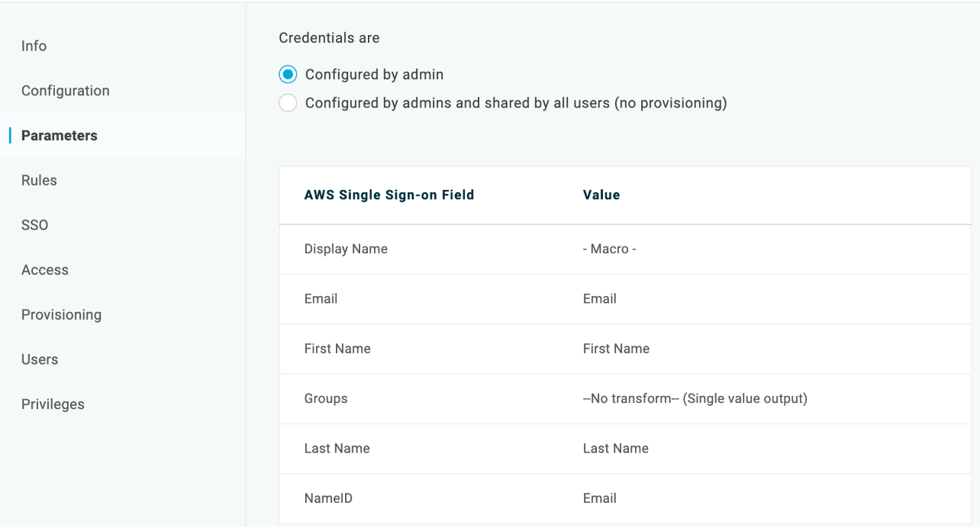Image resolution: width=980 pixels, height=528 pixels.
Task: Click the Parameters sidebar item
Action: point(60,136)
